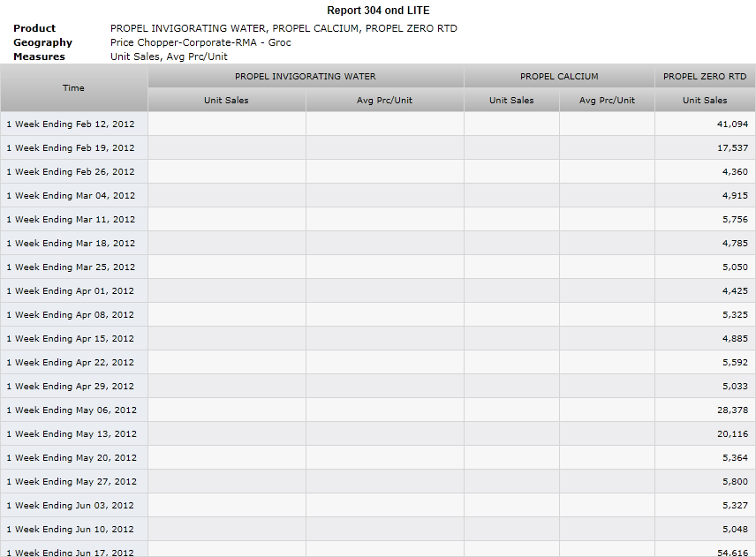Click the PROPEL INVIGORATING WATER column group header
The width and height of the screenshot is (756, 557).
pos(306,76)
